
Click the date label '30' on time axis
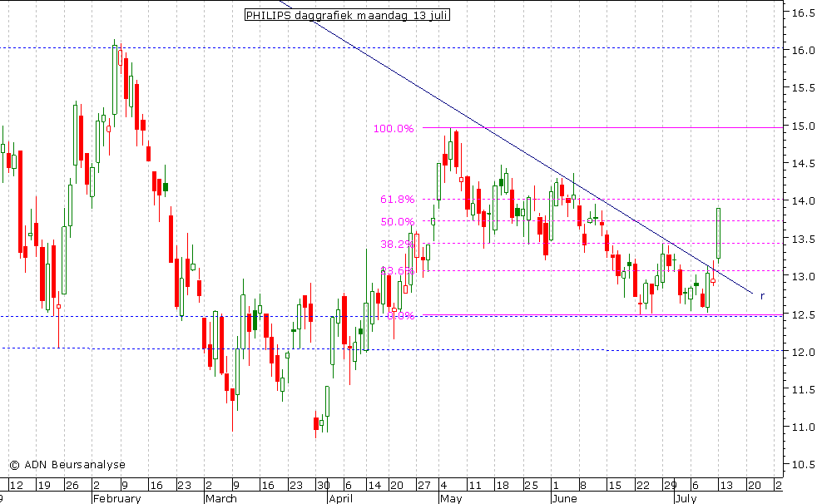coord(323,486)
